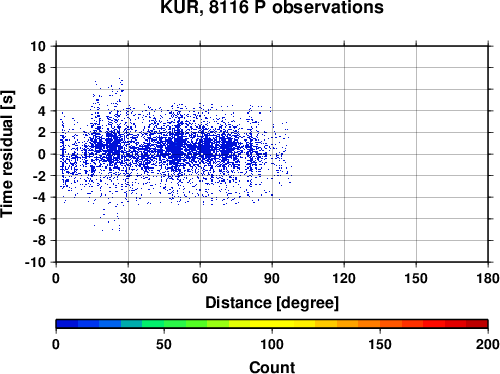This screenshot has height=374, width=500.
Task: Click the Time residual y-axis label
Action: pos(7,154)
